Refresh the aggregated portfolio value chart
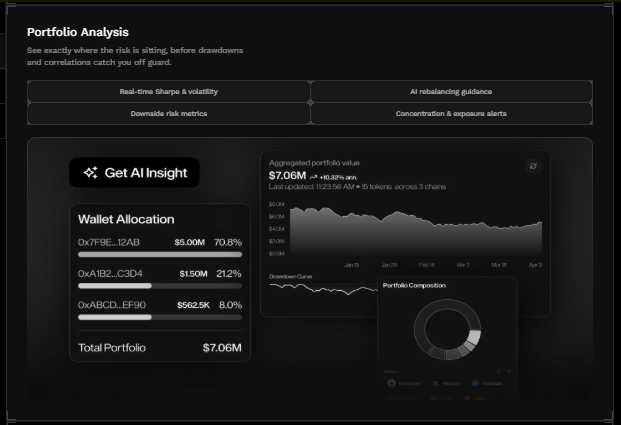 point(533,166)
